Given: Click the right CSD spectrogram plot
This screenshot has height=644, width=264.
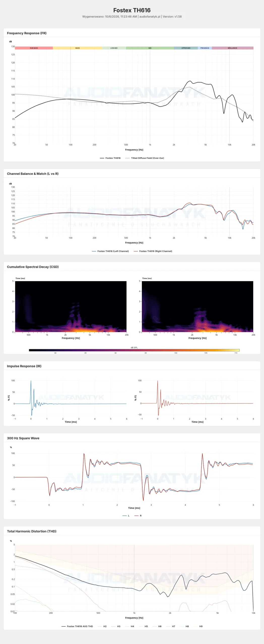Looking at the screenshot, I should point(197,306).
